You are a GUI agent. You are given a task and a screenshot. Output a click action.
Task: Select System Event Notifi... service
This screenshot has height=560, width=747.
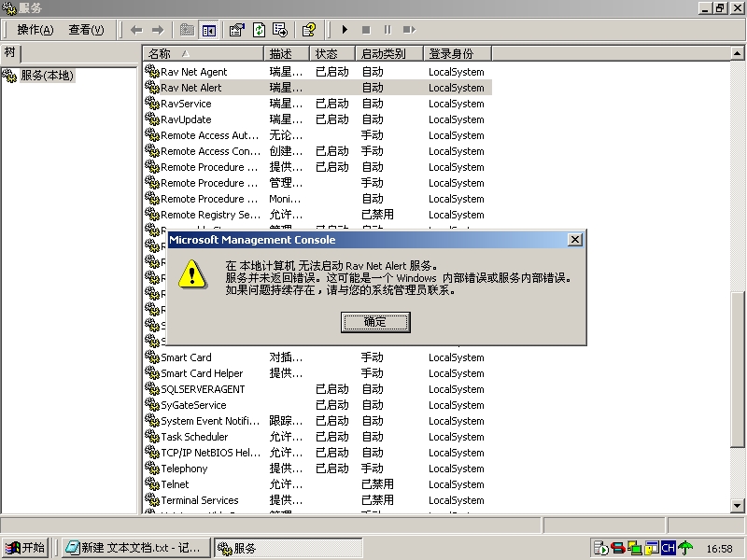click(x=209, y=421)
